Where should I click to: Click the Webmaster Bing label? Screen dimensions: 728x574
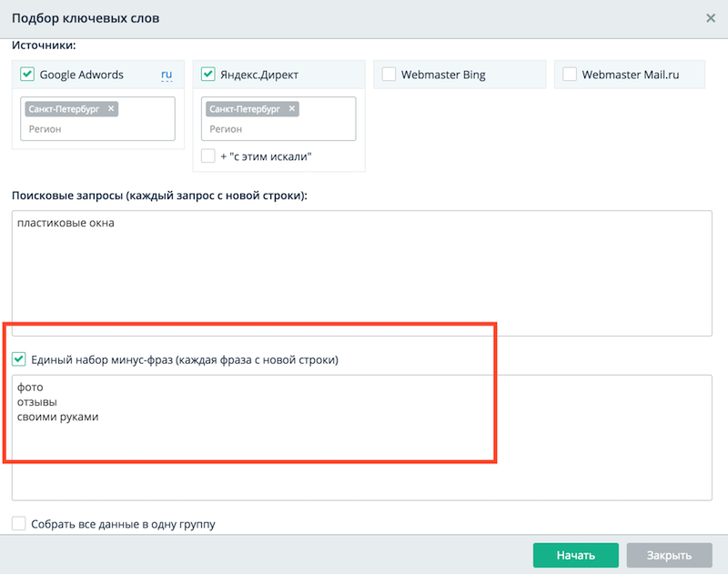(443, 75)
